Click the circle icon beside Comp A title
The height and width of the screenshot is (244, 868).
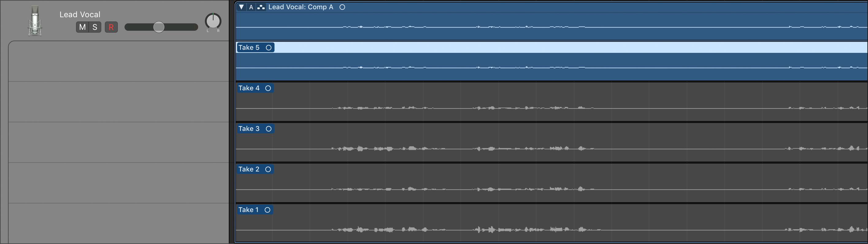point(342,7)
